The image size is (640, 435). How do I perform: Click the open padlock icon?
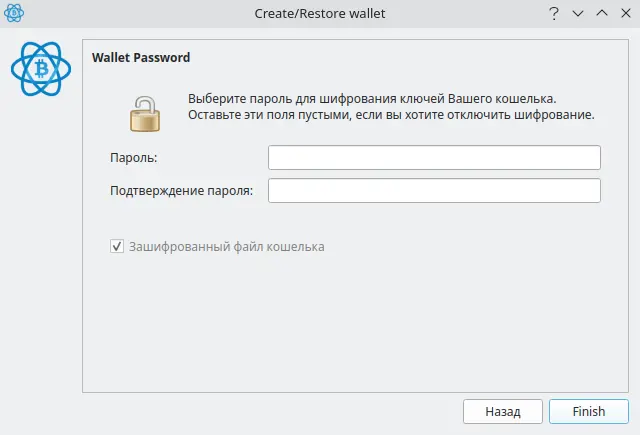coord(145,114)
